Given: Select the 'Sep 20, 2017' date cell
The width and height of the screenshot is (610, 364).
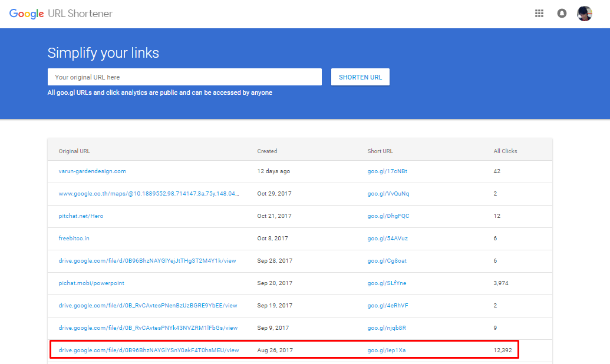Looking at the screenshot, I should point(275,283).
